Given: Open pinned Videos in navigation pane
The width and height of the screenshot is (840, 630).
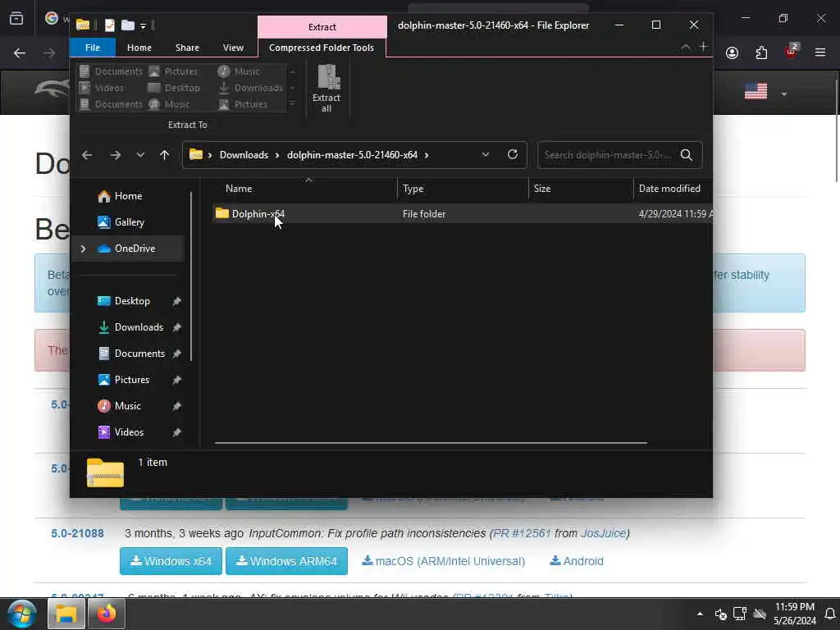Looking at the screenshot, I should (x=129, y=432).
